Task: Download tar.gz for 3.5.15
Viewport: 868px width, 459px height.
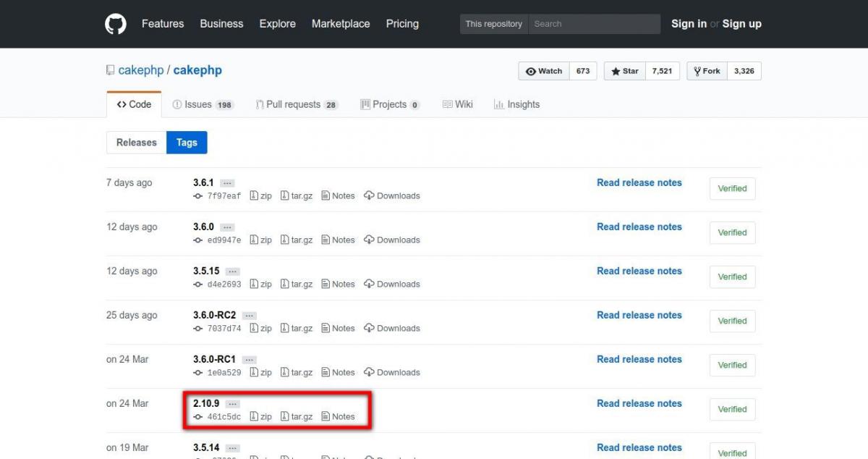Action: click(297, 285)
